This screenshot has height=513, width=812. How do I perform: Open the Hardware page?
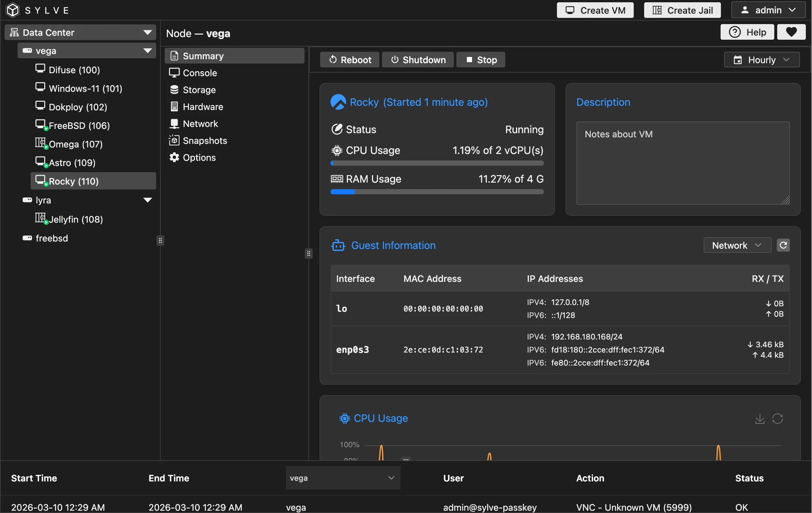tap(202, 107)
